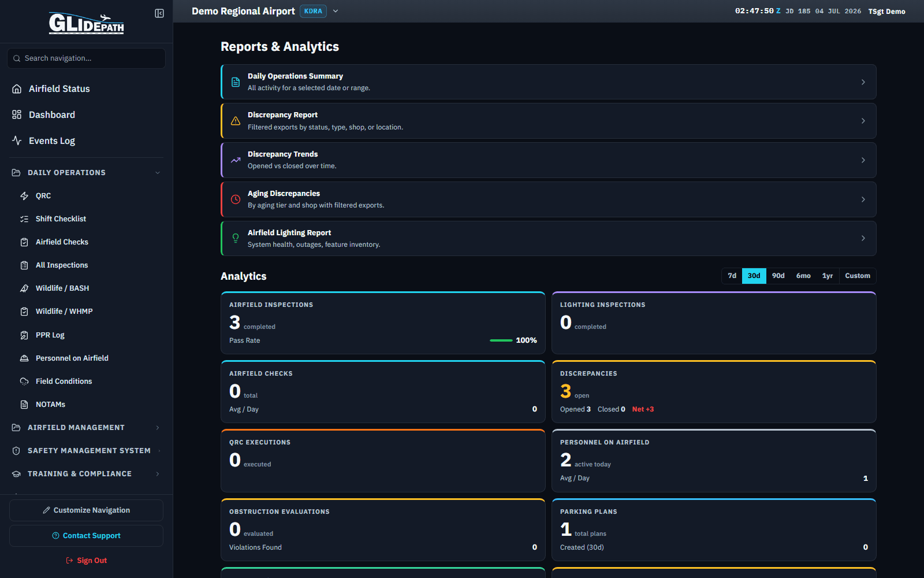Image resolution: width=924 pixels, height=578 pixels.
Task: Expand the Safety Management System chevron
Action: point(159,451)
